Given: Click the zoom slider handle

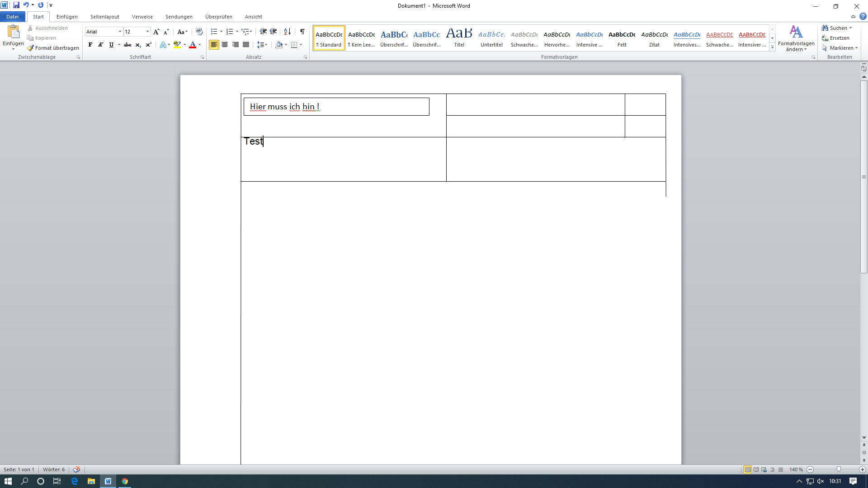Looking at the screenshot, I should pyautogui.click(x=839, y=470).
